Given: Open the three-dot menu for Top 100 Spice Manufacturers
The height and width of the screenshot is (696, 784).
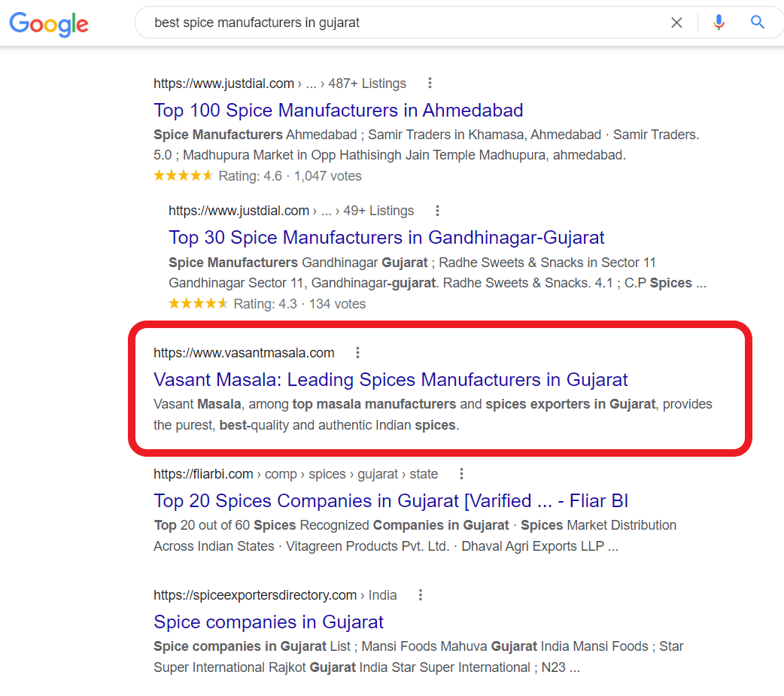Looking at the screenshot, I should (430, 84).
